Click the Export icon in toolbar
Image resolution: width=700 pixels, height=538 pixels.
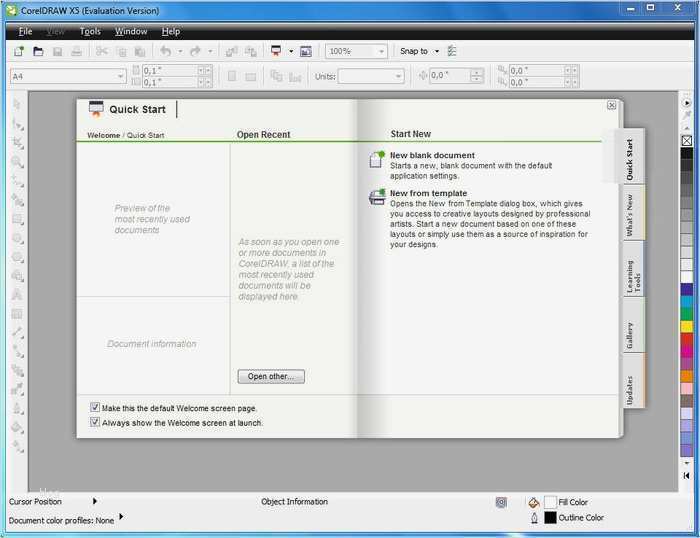[x=250, y=52]
